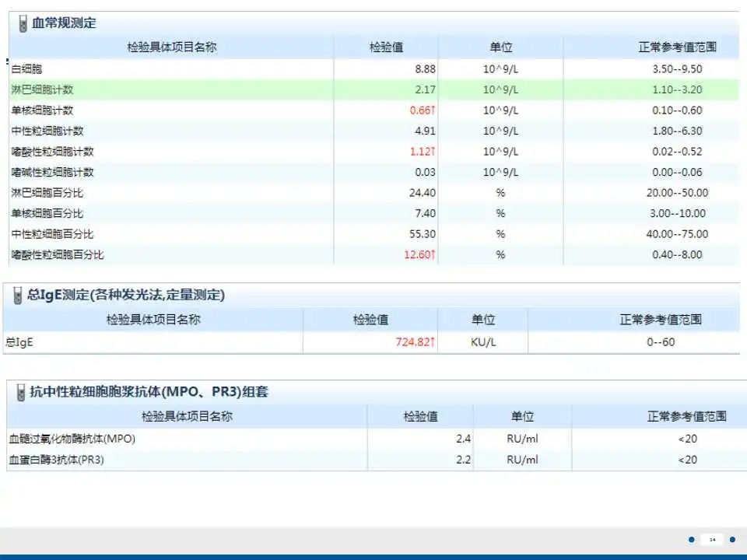Screen dimensions: 747x560
Task: Click reference range 3.00--10.00
Action: coord(677,213)
